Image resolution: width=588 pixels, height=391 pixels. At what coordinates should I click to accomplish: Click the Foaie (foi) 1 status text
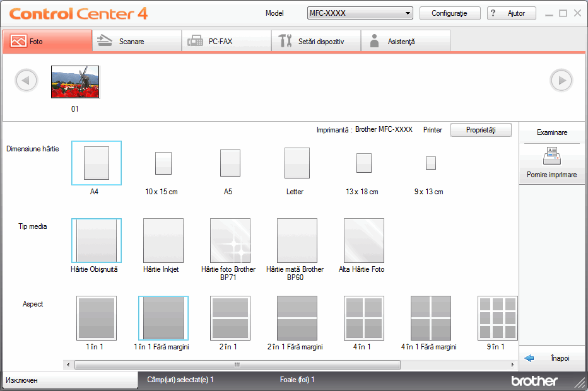[x=297, y=380]
